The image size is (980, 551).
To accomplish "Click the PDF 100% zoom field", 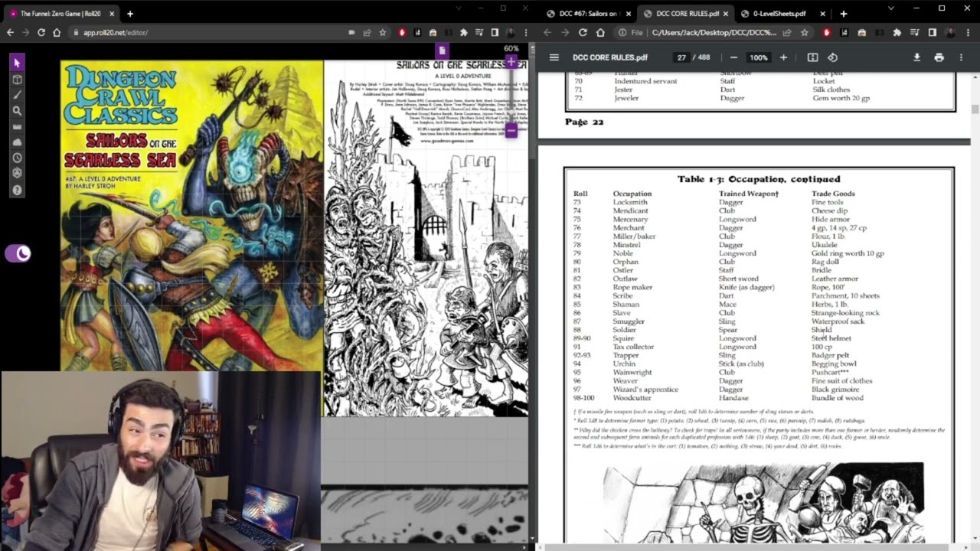I will pos(758,57).
